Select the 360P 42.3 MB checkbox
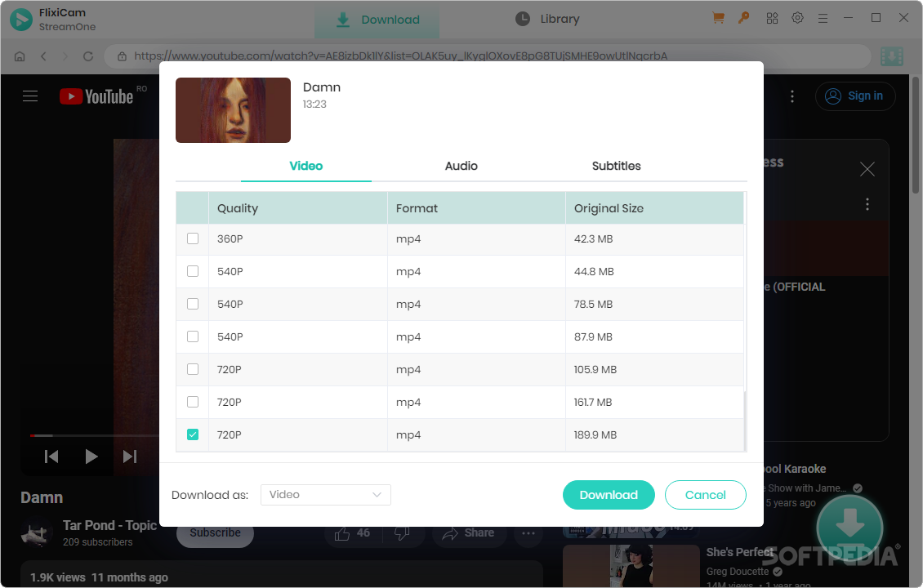 tap(193, 238)
